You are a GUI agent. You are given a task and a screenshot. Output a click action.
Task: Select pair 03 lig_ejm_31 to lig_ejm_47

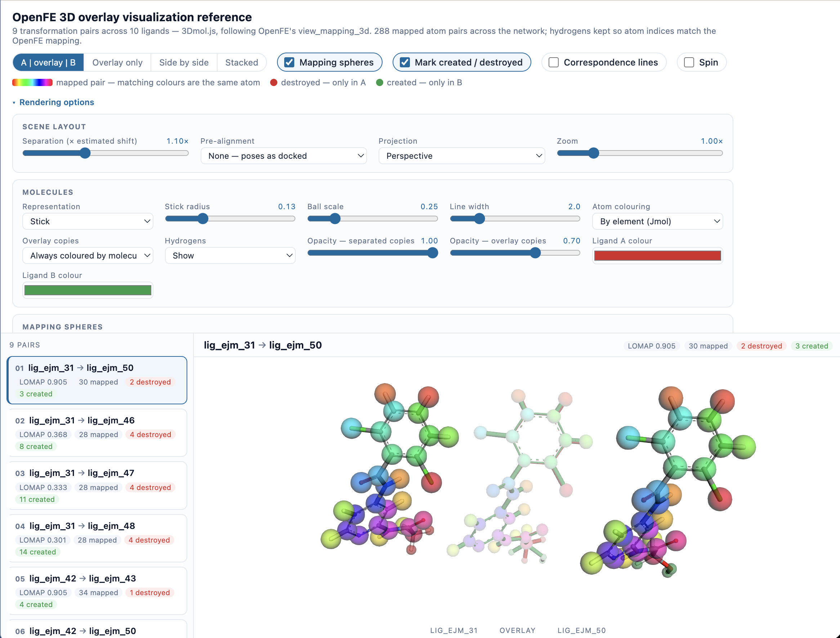97,485
